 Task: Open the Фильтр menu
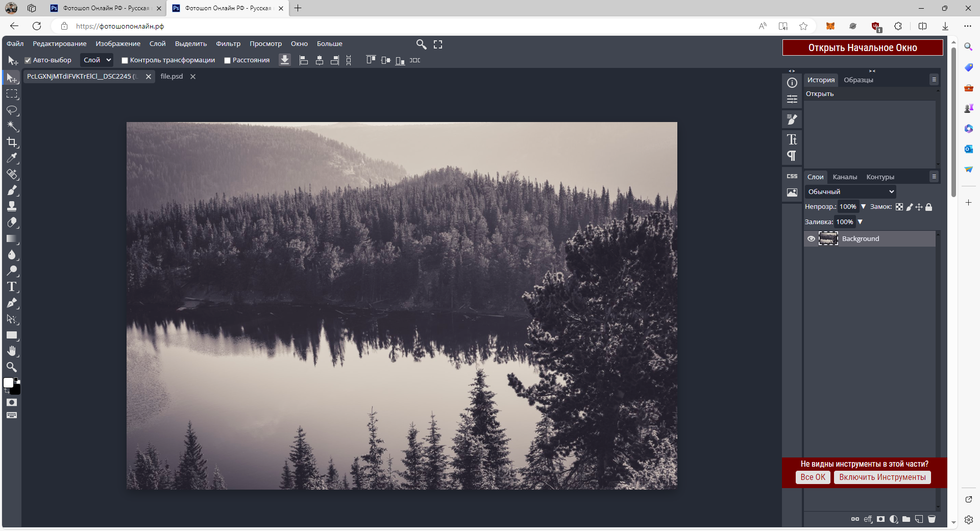(x=228, y=44)
